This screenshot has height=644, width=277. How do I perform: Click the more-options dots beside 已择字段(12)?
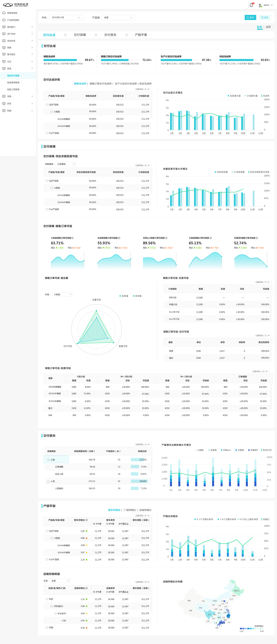[x=269, y=371]
